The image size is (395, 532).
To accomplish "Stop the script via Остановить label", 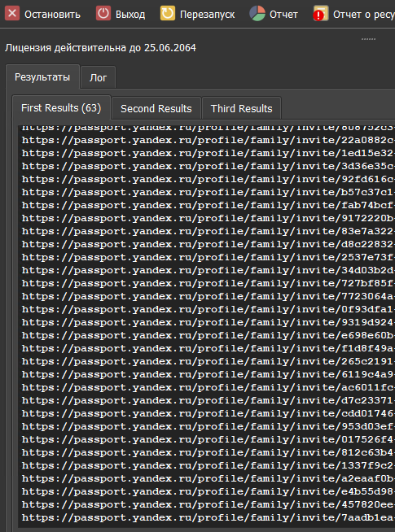I will 52,15.
